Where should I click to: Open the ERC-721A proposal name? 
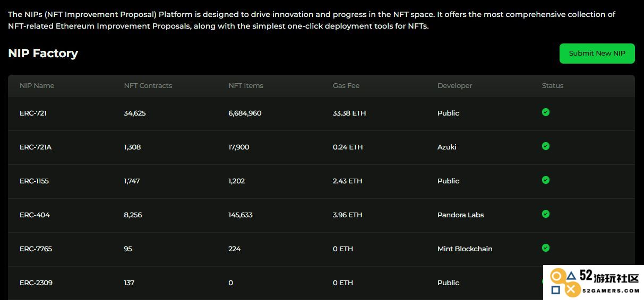coord(36,147)
